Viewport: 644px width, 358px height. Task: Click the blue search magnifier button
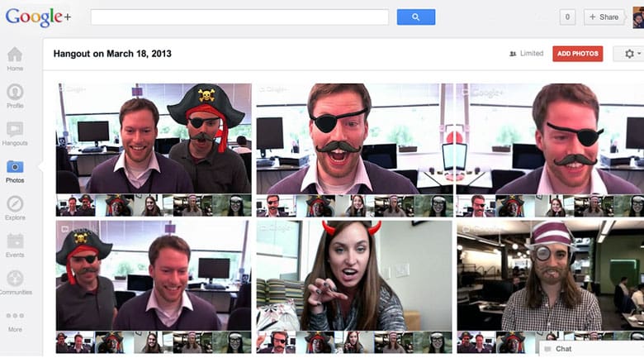[415, 17]
